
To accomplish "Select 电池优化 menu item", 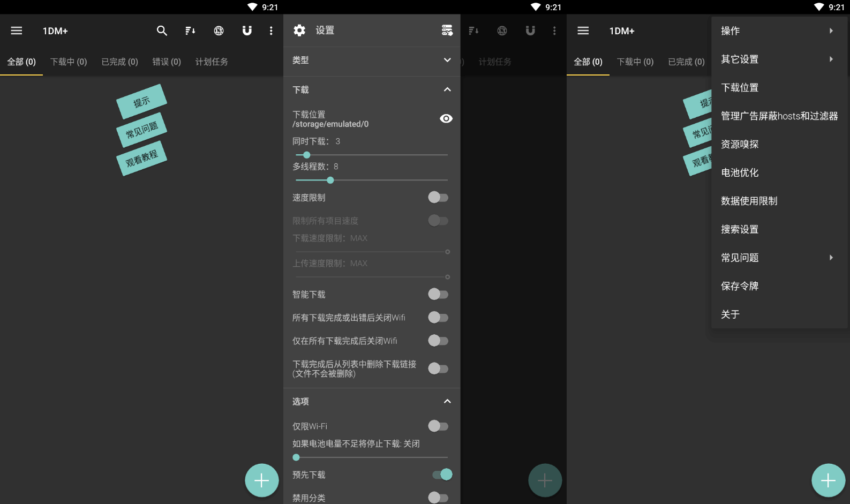I will (780, 172).
